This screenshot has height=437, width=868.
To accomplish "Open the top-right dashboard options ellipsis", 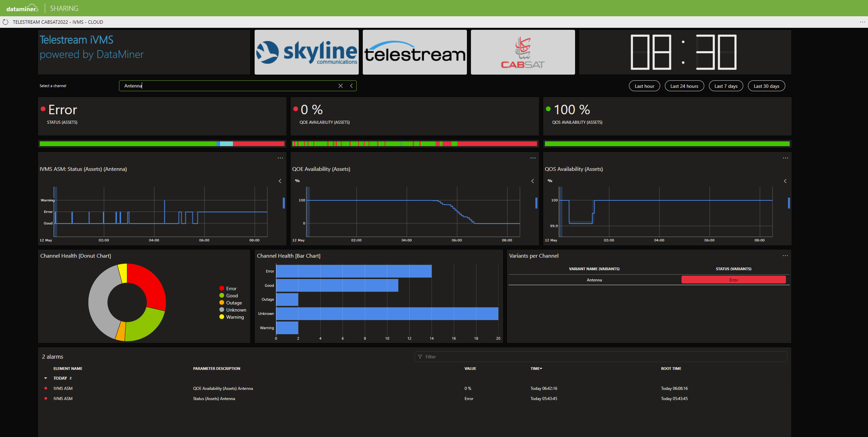I will click(862, 22).
